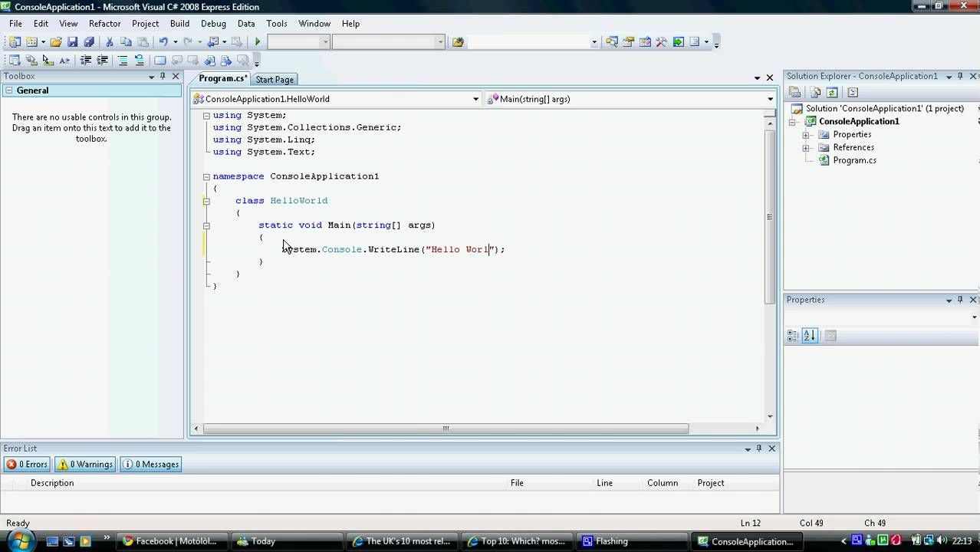Start debugging with the green play icon
Screen dimensions: 980x552
point(258,42)
